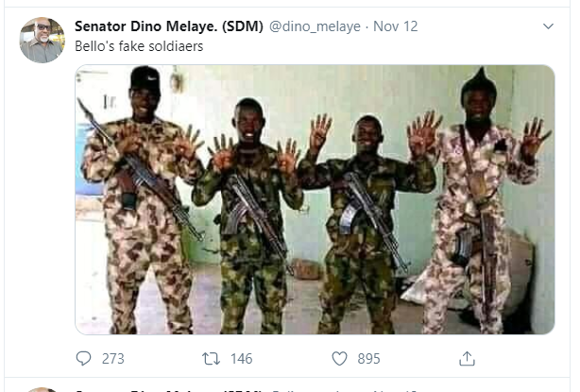Click the partially visible avatar of next tweet
The width and height of the screenshot is (580, 392).
tap(42, 388)
